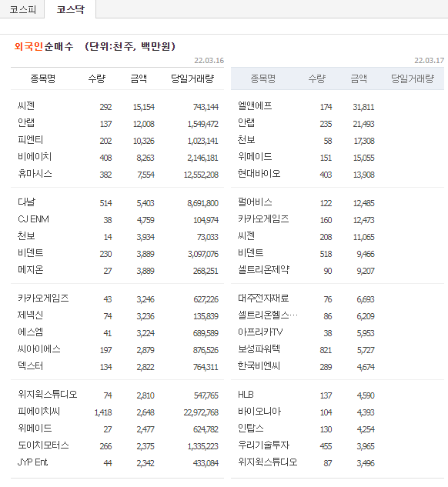Click the CJ ENM stock name

pyautogui.click(x=33, y=219)
